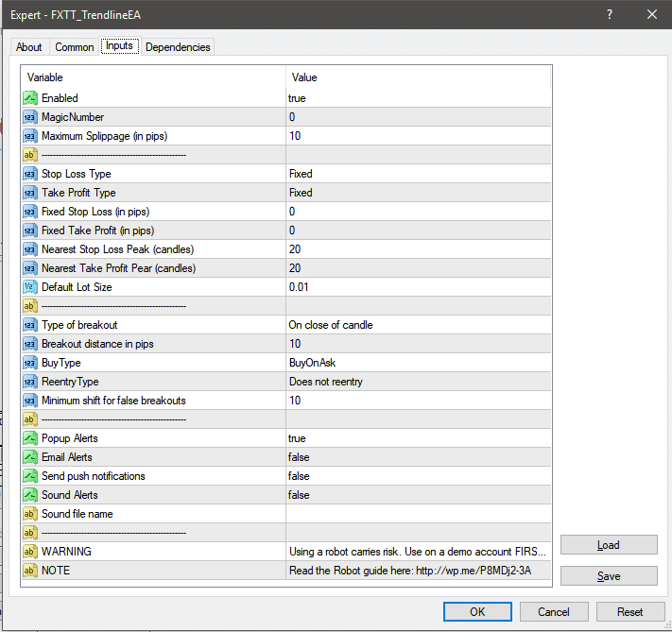This screenshot has width=672, height=632.
Task: Click the icon beside ReentryType
Action: coord(30,382)
